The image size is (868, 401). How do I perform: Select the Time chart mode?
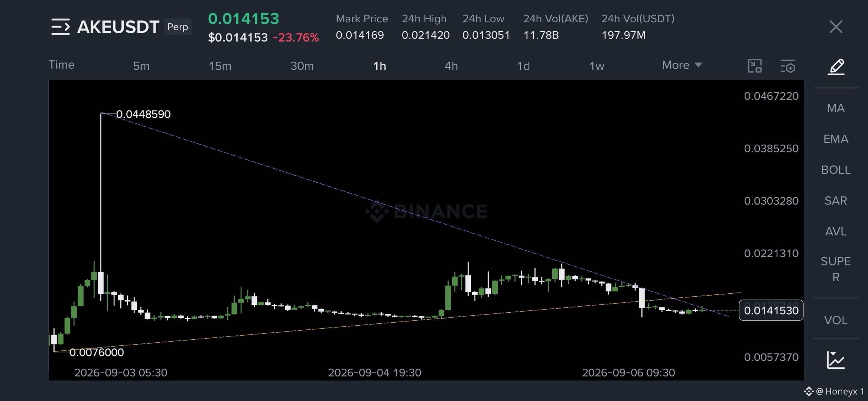pyautogui.click(x=62, y=65)
